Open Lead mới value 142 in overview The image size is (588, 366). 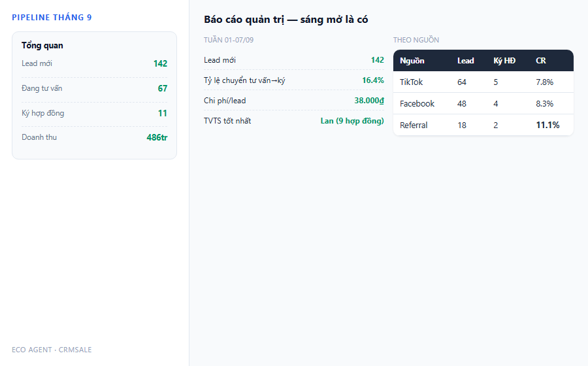pyautogui.click(x=160, y=63)
